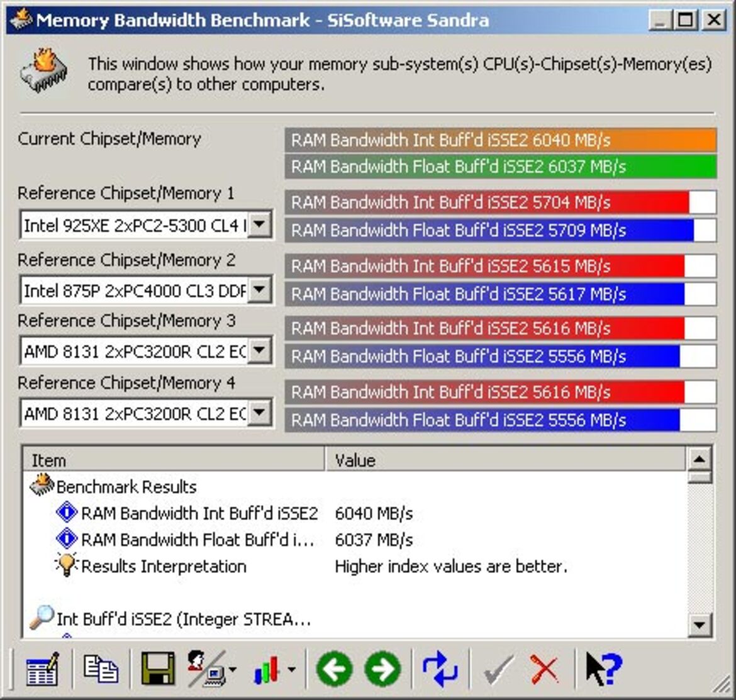Click the results list scroll up arrow
The width and height of the screenshot is (736, 700).
point(700,459)
